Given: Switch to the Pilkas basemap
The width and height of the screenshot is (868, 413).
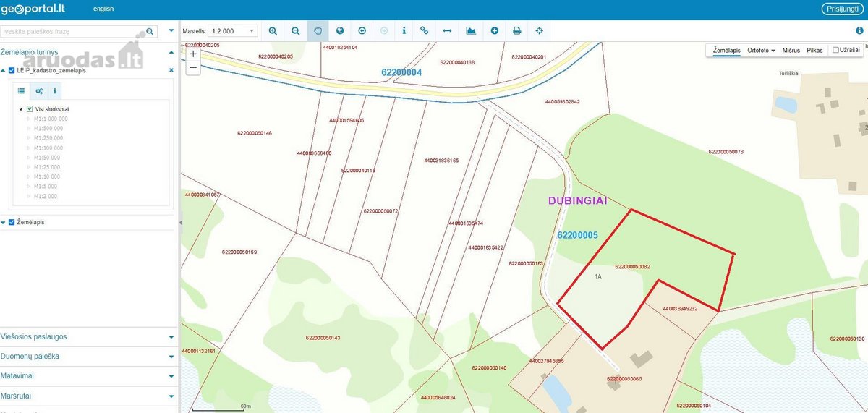Looking at the screenshot, I should [x=814, y=51].
